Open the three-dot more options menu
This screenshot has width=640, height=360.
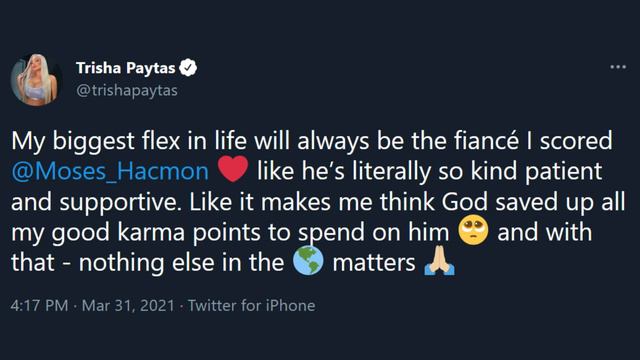618,67
